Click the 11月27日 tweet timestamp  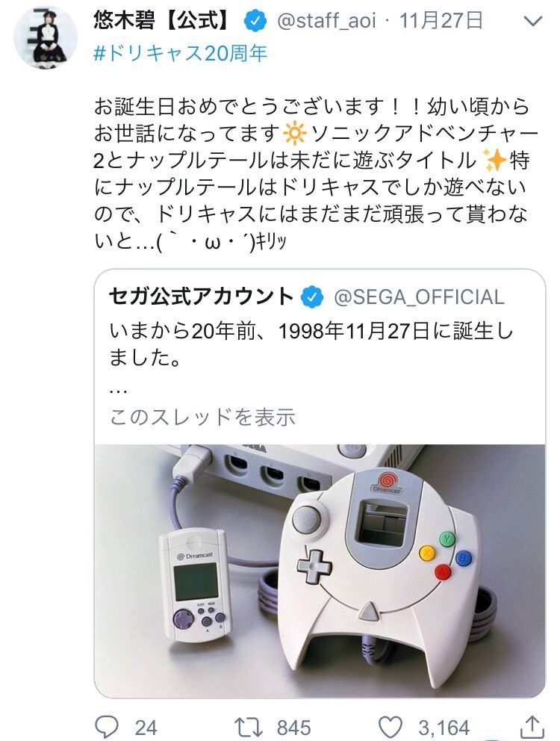pyautogui.click(x=441, y=21)
